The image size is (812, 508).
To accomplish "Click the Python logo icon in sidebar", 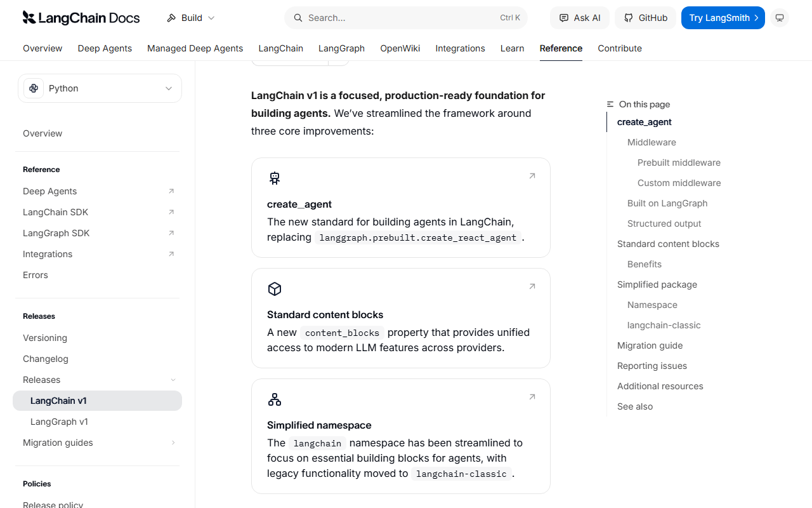I will [34, 88].
